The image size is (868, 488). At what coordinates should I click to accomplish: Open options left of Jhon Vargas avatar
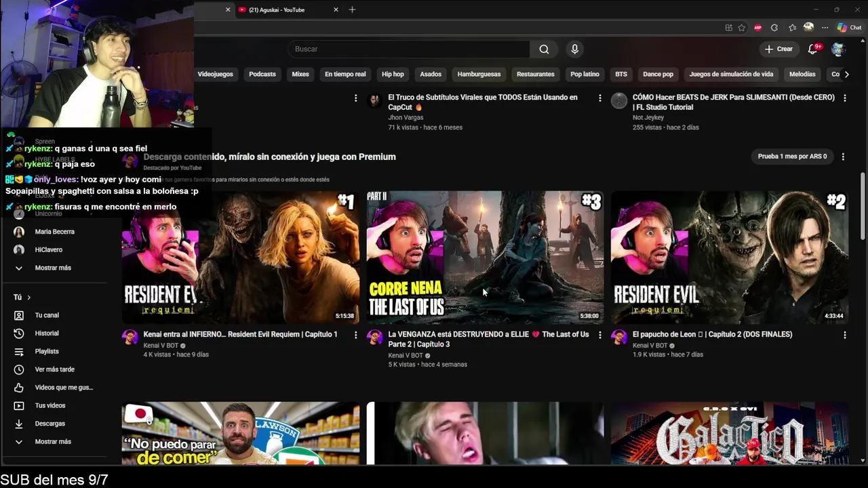tap(355, 98)
